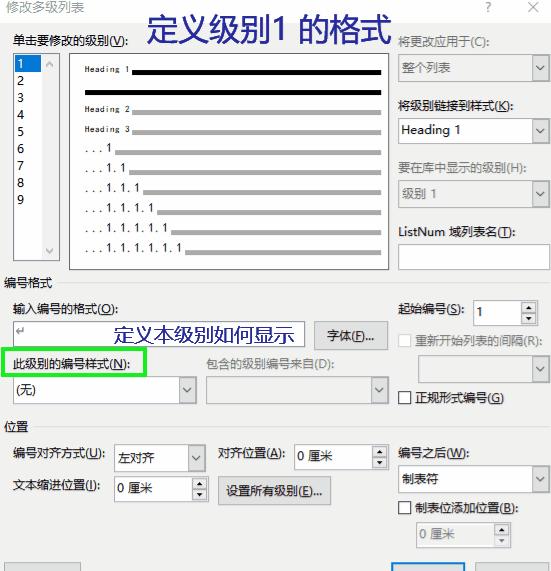Open the 字体 font dialog button
This screenshot has width=551, height=571.
[x=351, y=335]
